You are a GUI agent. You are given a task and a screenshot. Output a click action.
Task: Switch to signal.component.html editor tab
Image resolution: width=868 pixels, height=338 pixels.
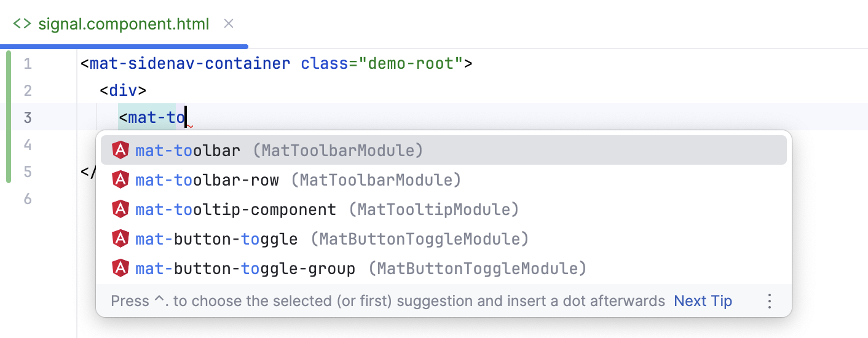click(123, 24)
